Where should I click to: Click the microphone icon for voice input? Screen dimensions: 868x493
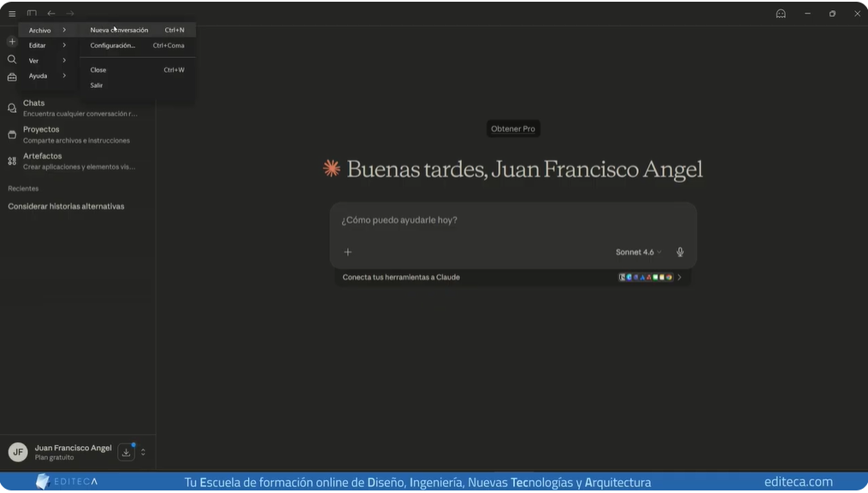click(680, 252)
